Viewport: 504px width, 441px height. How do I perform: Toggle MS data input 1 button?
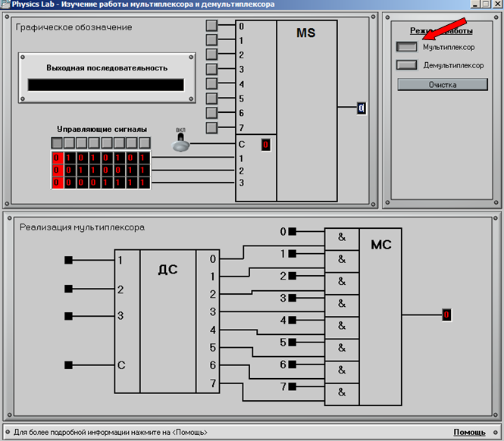coord(211,40)
